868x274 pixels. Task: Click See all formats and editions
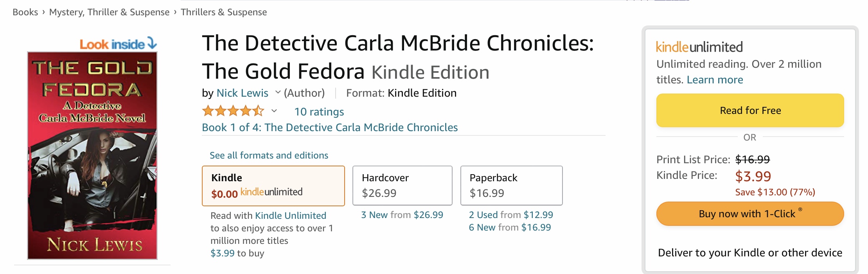point(269,155)
